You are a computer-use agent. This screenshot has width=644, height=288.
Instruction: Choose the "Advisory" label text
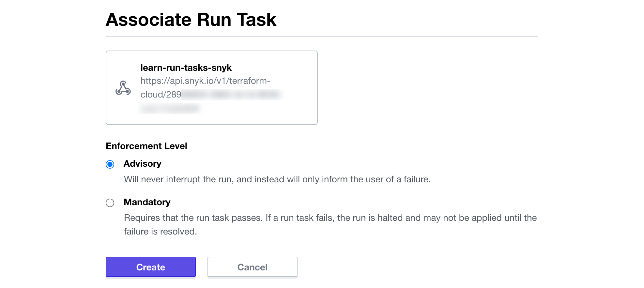click(x=142, y=164)
